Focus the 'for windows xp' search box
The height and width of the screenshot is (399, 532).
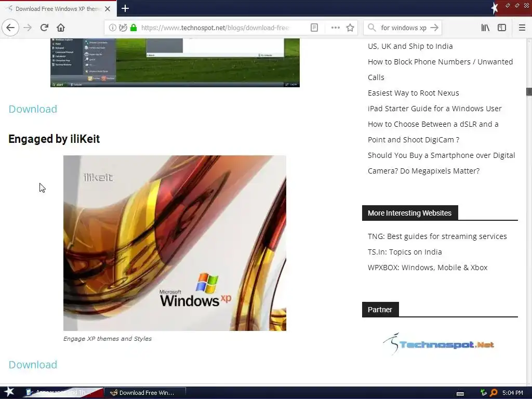pyautogui.click(x=403, y=28)
